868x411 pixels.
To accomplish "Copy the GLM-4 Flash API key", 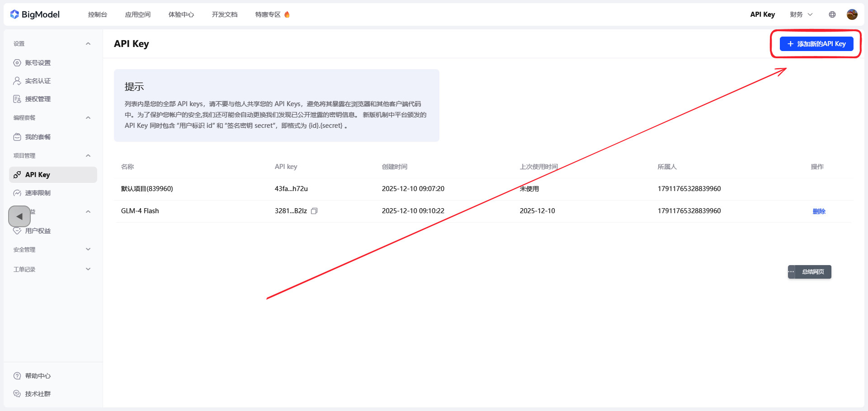I will (314, 211).
